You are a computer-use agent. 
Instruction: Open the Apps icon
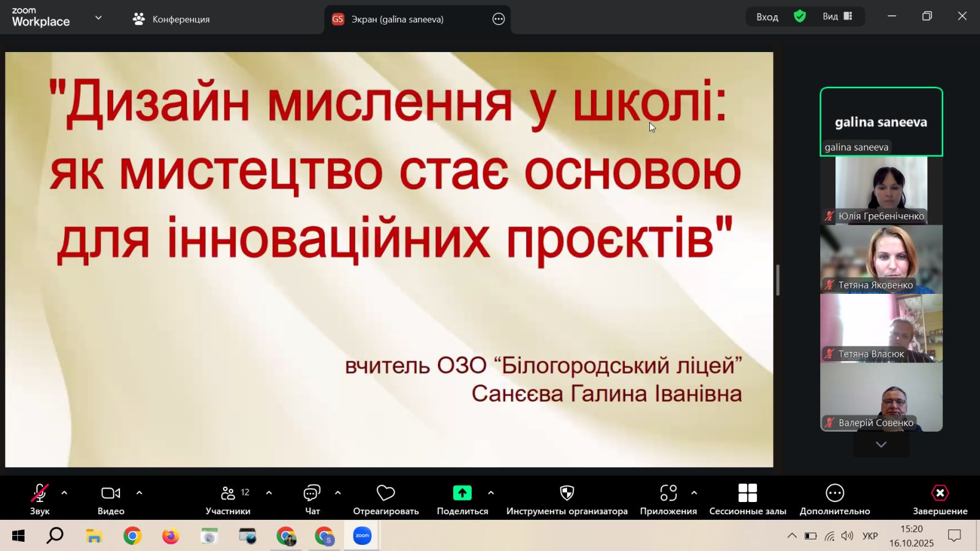pos(668,493)
